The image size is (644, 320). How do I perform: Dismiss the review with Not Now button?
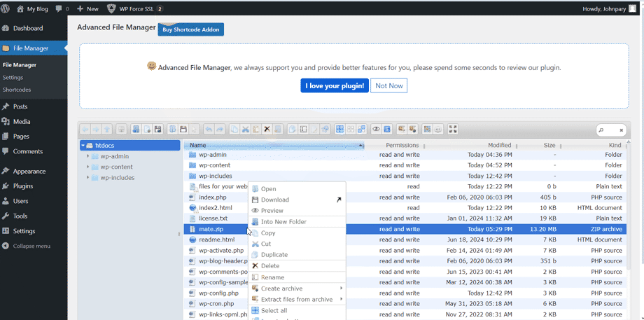point(388,85)
